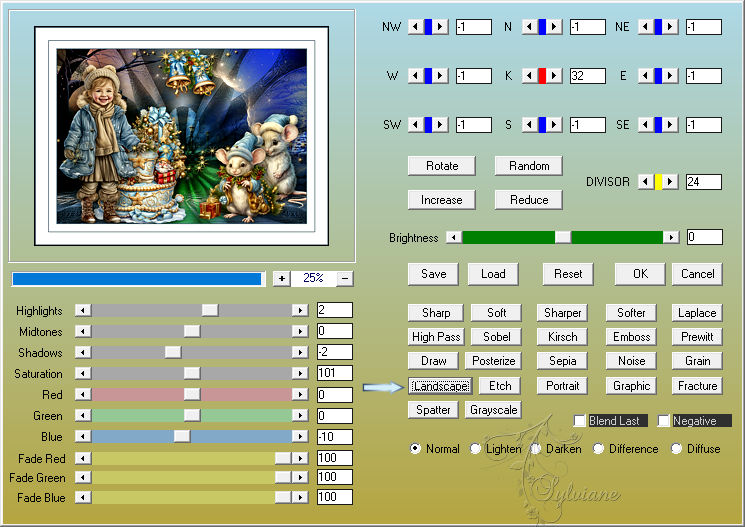Screen dimensions: 745x527
Task: Increase DIVISOR with right arrow
Action: pos(670,182)
